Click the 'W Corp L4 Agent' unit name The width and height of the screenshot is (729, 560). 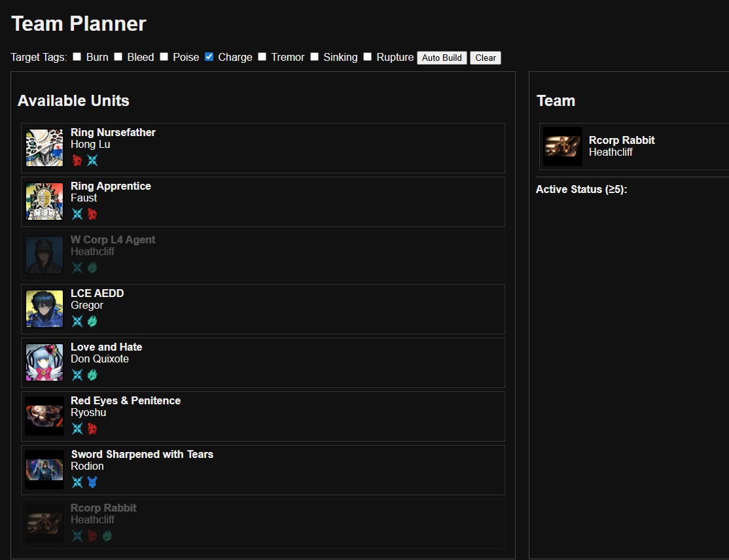pyautogui.click(x=113, y=240)
